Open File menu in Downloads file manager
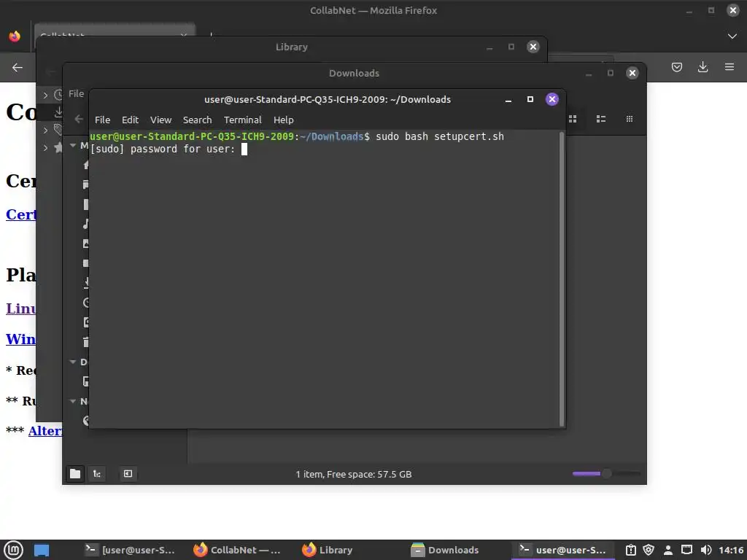Viewport: 747px width, 560px height. (76, 94)
